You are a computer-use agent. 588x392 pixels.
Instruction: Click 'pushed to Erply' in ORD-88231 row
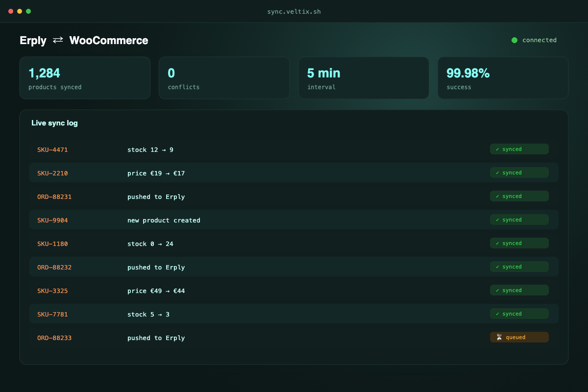[156, 197]
